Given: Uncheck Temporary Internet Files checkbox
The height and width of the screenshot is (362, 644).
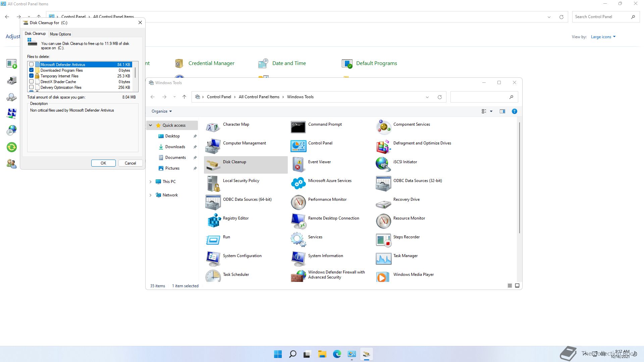Looking at the screenshot, I should (x=32, y=76).
